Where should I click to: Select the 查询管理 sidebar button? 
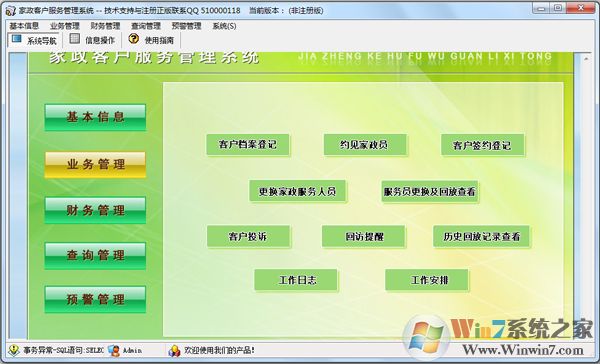point(95,256)
